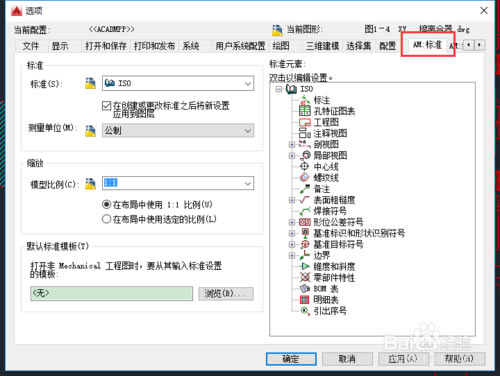Screen dimensions: 500x376
Task: Select the 明细表 parts list icon
Action: pyautogui.click(x=305, y=300)
